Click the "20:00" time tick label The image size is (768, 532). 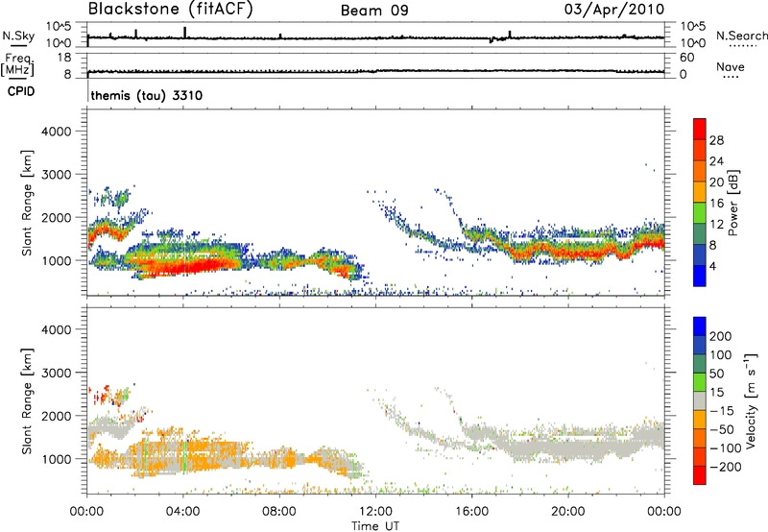(567, 512)
